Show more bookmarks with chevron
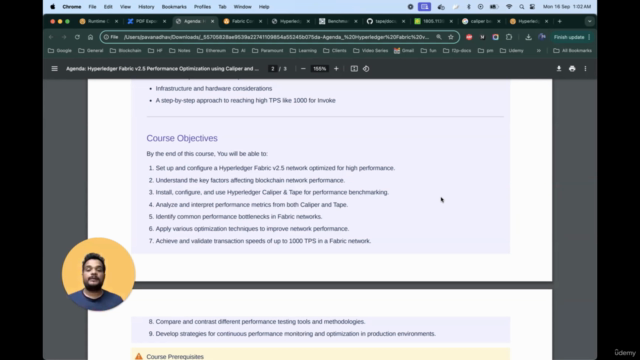The image size is (640, 360). pyautogui.click(x=539, y=51)
